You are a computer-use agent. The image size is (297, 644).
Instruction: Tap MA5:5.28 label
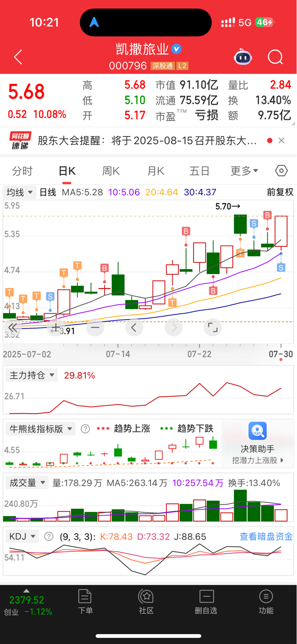point(82,192)
